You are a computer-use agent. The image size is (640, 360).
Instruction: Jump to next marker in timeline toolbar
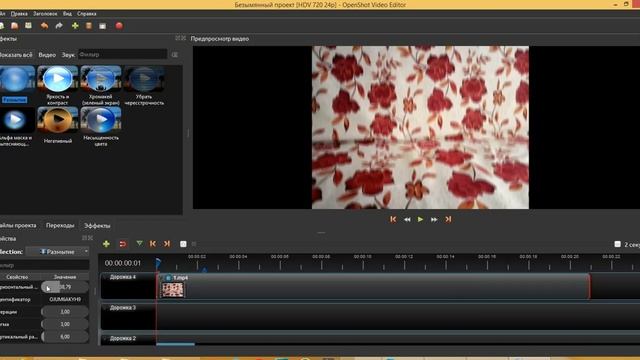point(167,244)
